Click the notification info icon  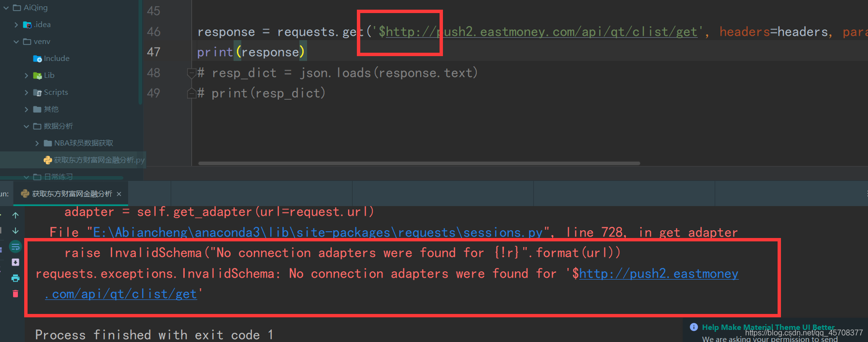(694, 327)
